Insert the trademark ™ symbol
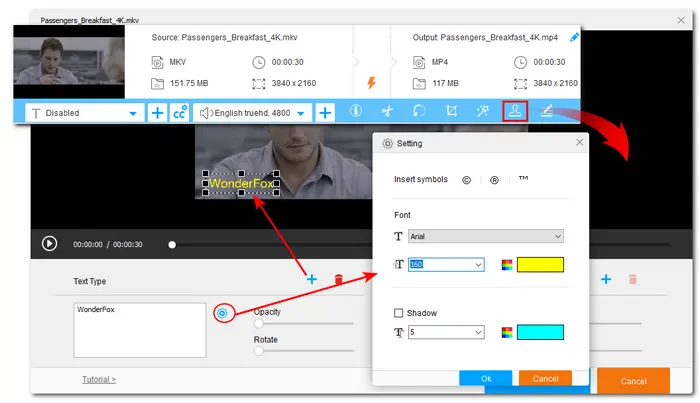Image resolution: width=700 pixels, height=403 pixels. pyautogui.click(x=522, y=180)
